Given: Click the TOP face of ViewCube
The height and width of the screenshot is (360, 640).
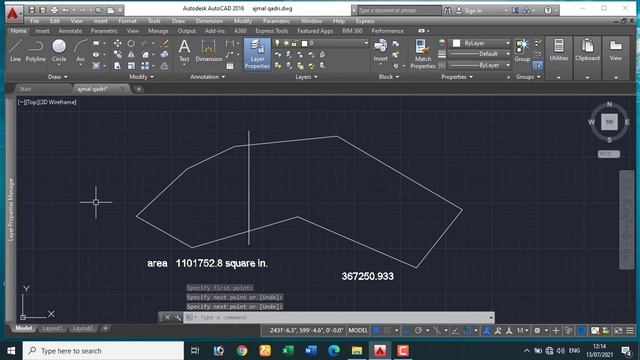Looking at the screenshot, I should [609, 122].
